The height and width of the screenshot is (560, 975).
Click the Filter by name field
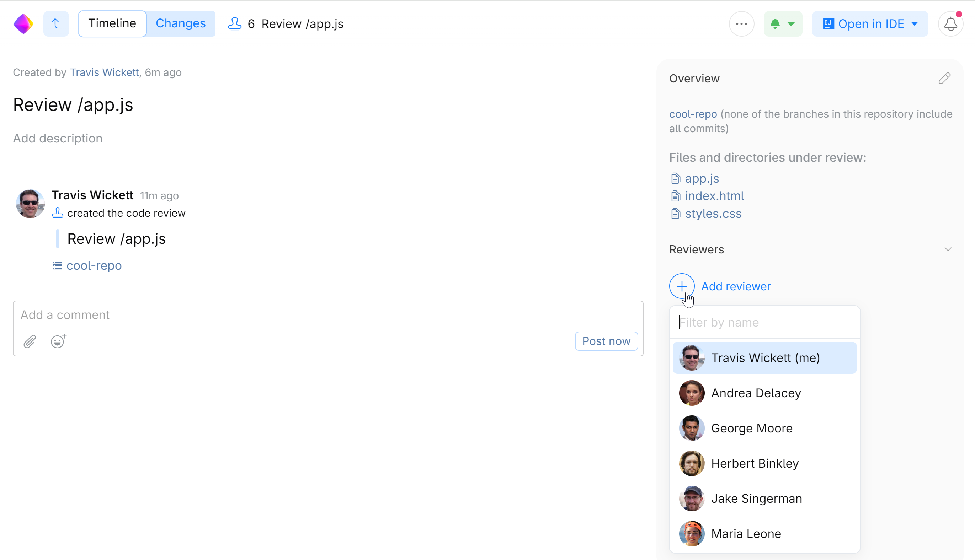(x=764, y=322)
